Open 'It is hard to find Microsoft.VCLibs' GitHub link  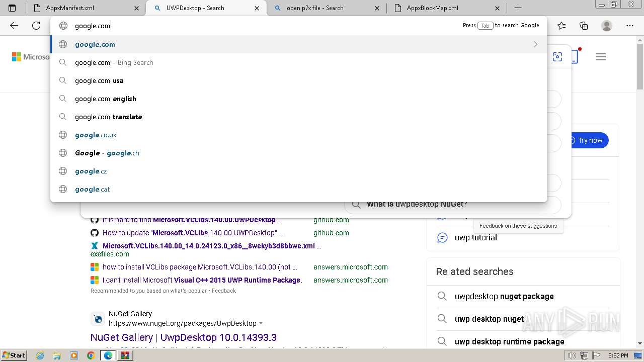[x=192, y=220]
